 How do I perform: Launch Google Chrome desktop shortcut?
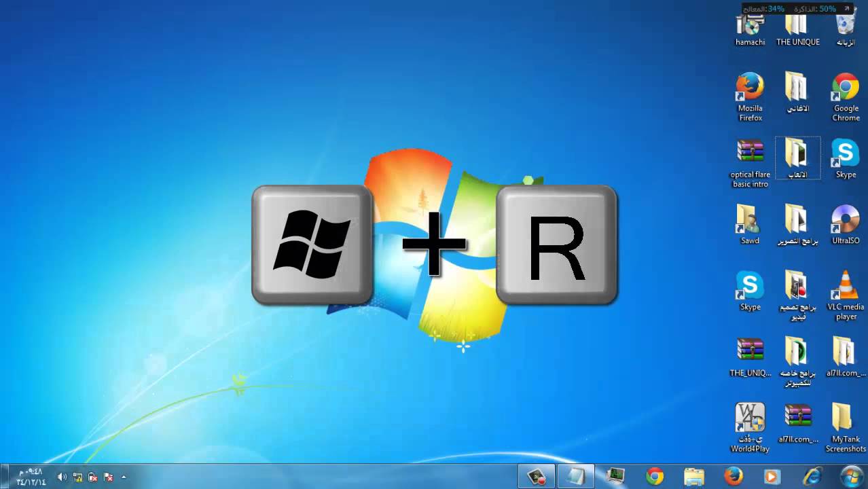[846, 97]
